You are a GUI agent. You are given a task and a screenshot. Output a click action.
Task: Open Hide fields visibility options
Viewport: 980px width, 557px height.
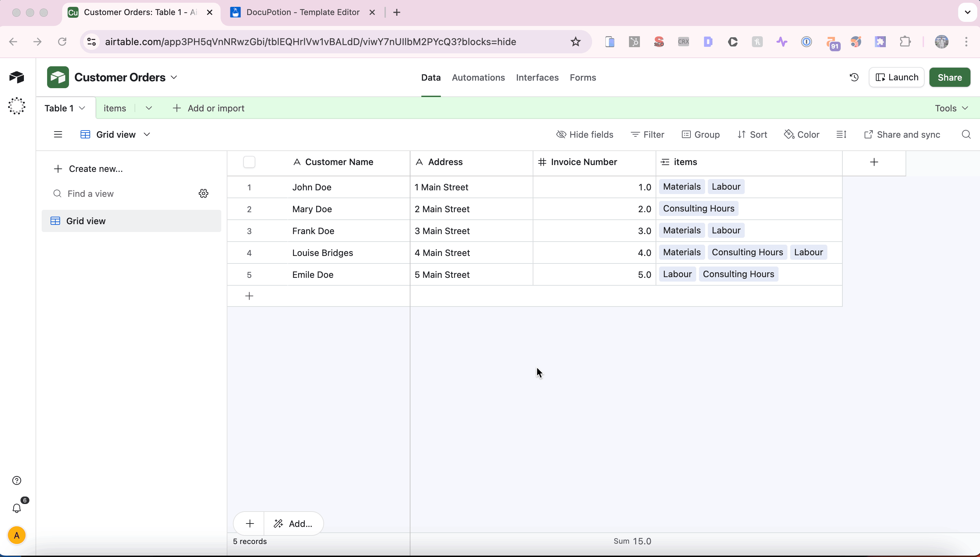[585, 135]
